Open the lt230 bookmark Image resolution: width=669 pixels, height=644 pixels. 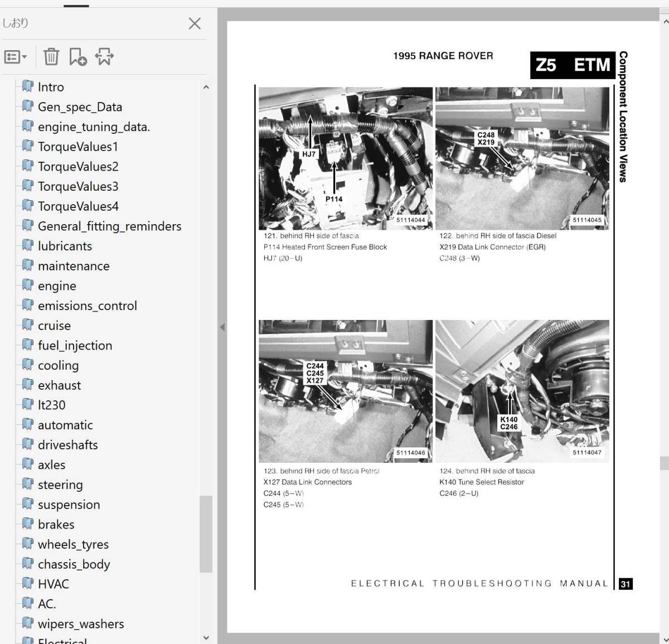click(x=51, y=405)
